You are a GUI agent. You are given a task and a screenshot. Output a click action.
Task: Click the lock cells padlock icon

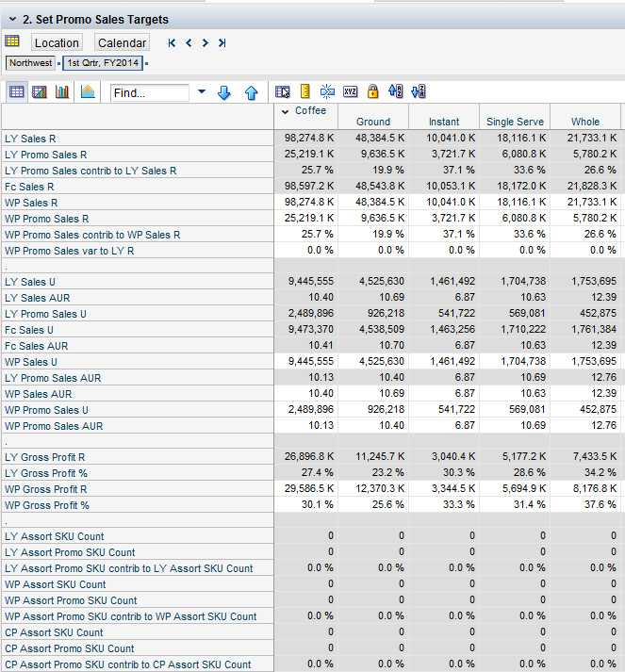372,92
